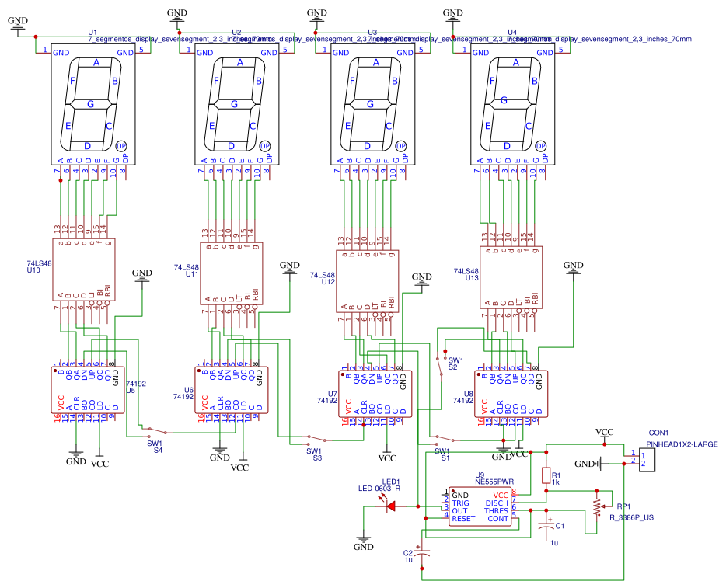Click the S4 switch symbol

point(158,432)
